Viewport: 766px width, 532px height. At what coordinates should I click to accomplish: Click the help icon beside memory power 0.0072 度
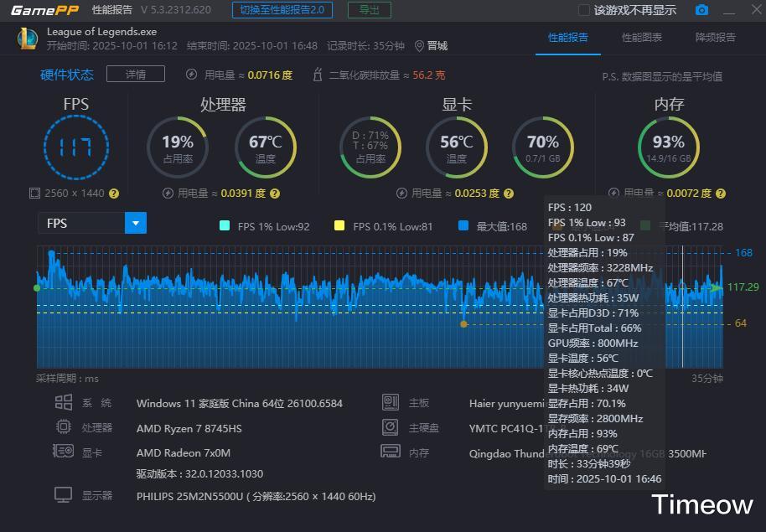721,194
